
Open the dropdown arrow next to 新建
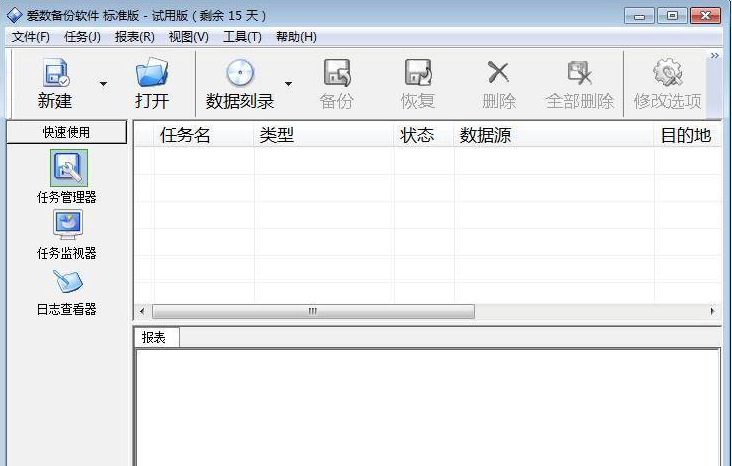103,84
